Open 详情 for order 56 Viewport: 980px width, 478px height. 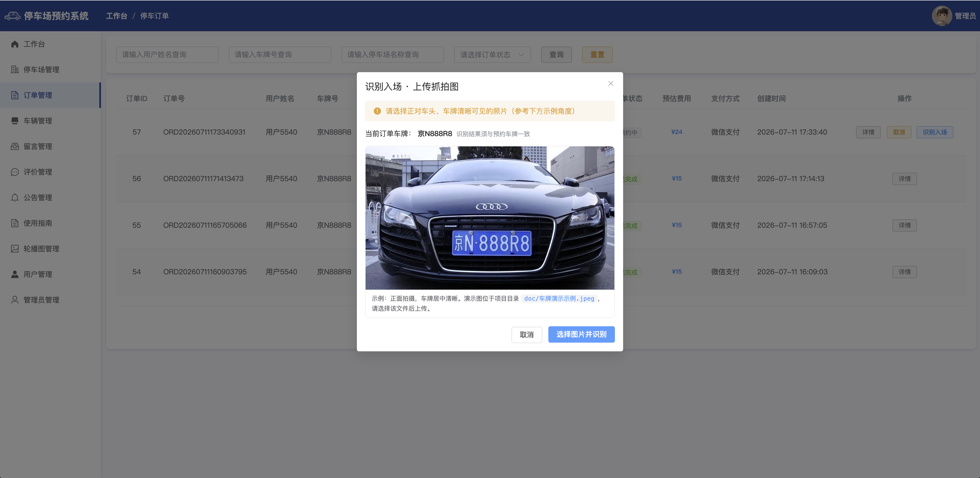click(905, 179)
